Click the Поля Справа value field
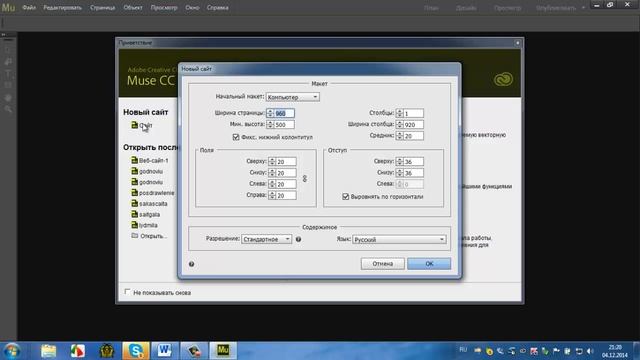This screenshot has height=360, width=640. click(286, 196)
